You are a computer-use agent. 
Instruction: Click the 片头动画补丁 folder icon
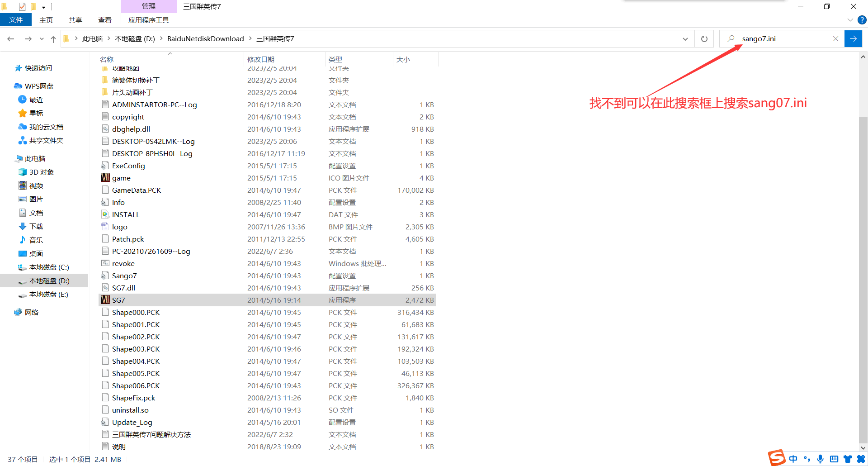105,92
